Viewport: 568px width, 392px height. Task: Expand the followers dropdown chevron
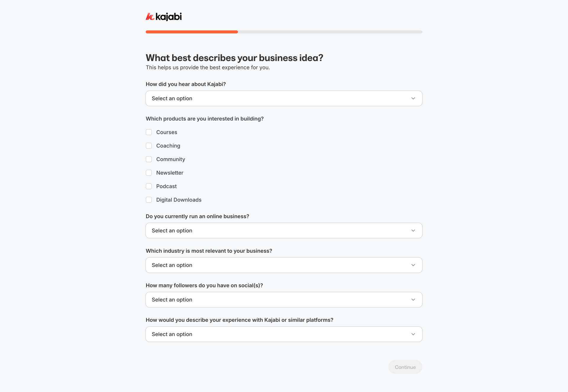point(413,299)
